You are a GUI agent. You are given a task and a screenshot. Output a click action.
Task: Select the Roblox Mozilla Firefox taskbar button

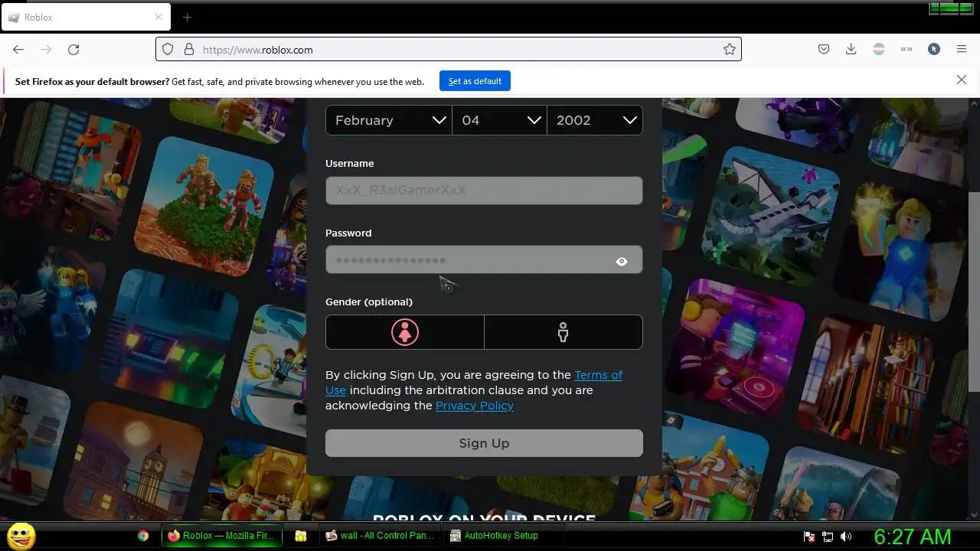tap(222, 536)
